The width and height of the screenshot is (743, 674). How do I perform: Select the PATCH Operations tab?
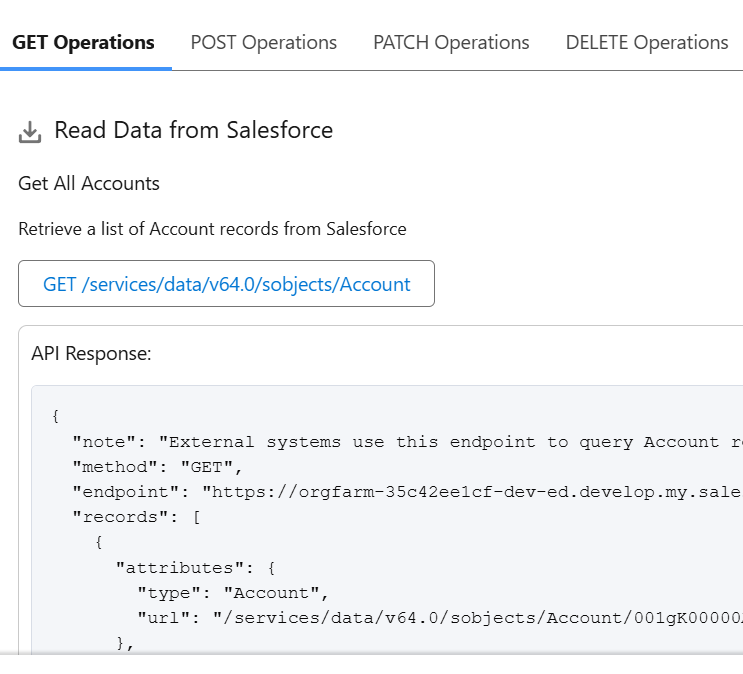tap(451, 43)
